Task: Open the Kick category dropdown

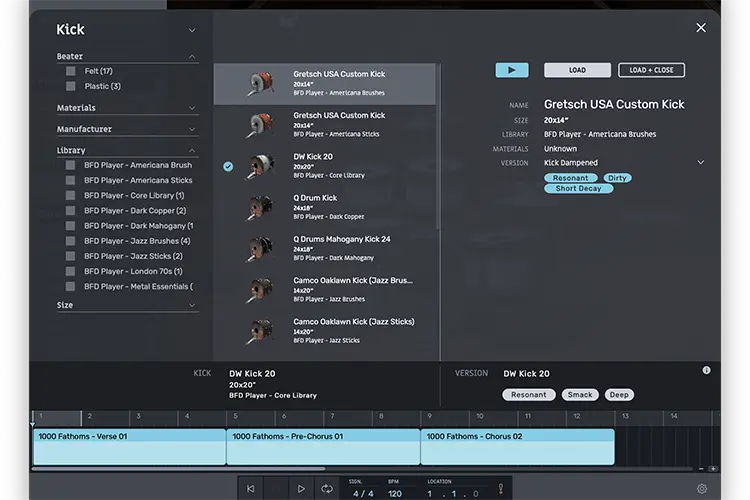Action: pyautogui.click(x=192, y=30)
